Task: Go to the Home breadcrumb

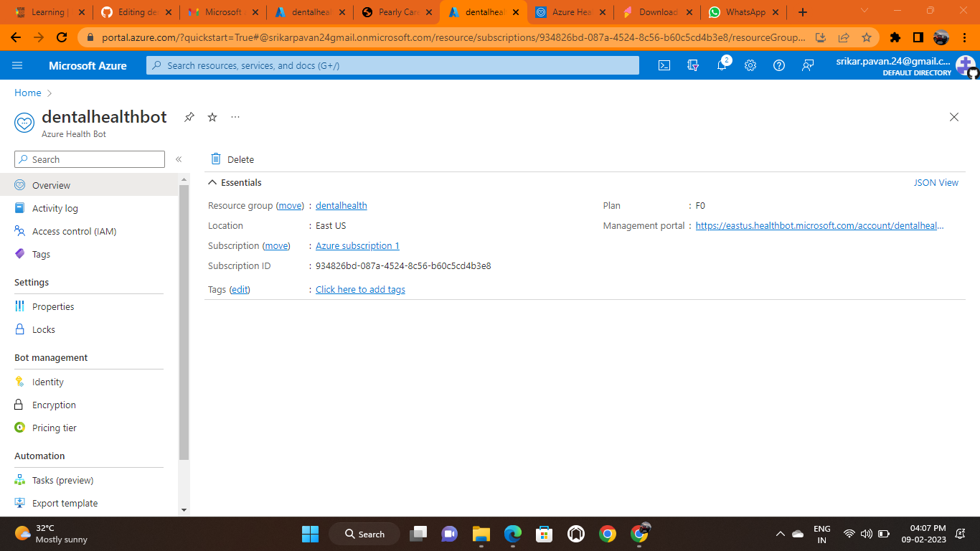Action: (x=28, y=93)
